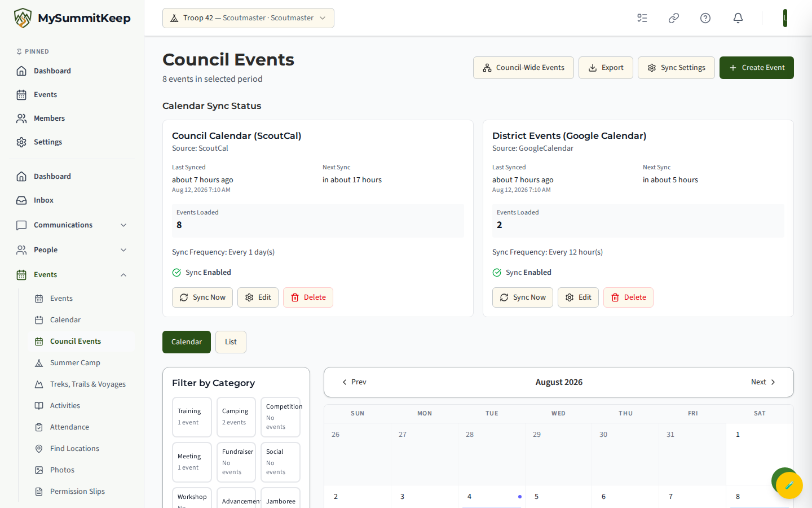Select Council Events in sidebar
This screenshot has height=508, width=812.
click(81, 341)
